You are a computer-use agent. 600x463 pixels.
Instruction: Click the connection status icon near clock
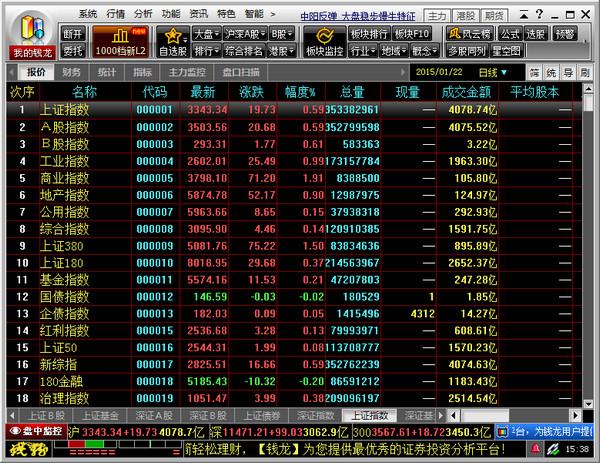553,448
